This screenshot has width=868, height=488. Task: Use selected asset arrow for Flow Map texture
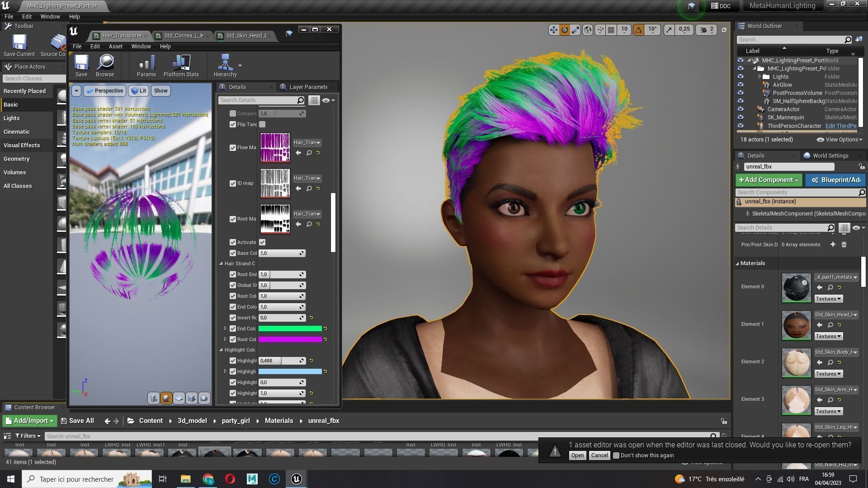click(x=298, y=153)
